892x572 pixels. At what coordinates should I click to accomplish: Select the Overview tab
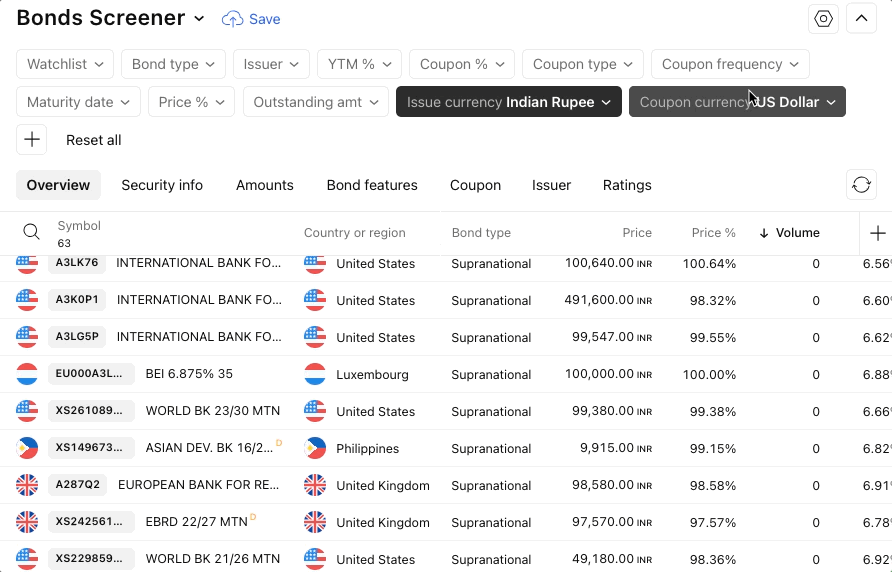coord(58,185)
